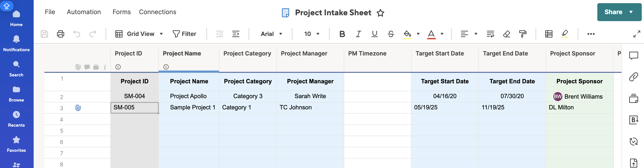Click the Clear formatting eraser icon
The width and height of the screenshot is (644, 168).
(506, 34)
